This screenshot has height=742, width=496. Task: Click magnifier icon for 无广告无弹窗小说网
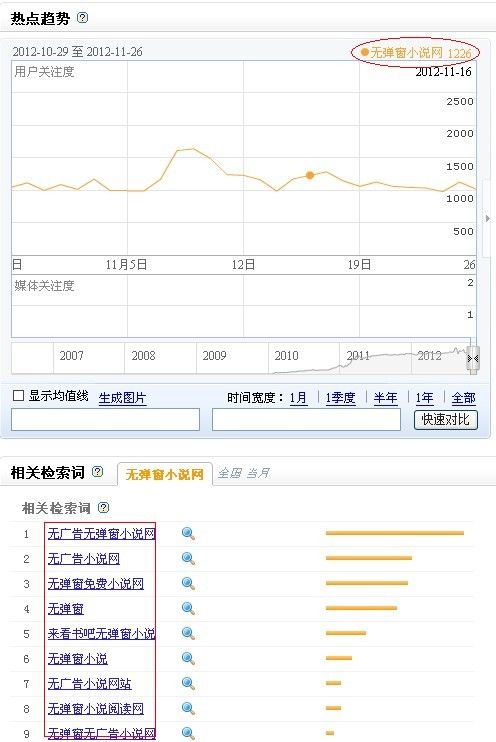pyautogui.click(x=188, y=534)
